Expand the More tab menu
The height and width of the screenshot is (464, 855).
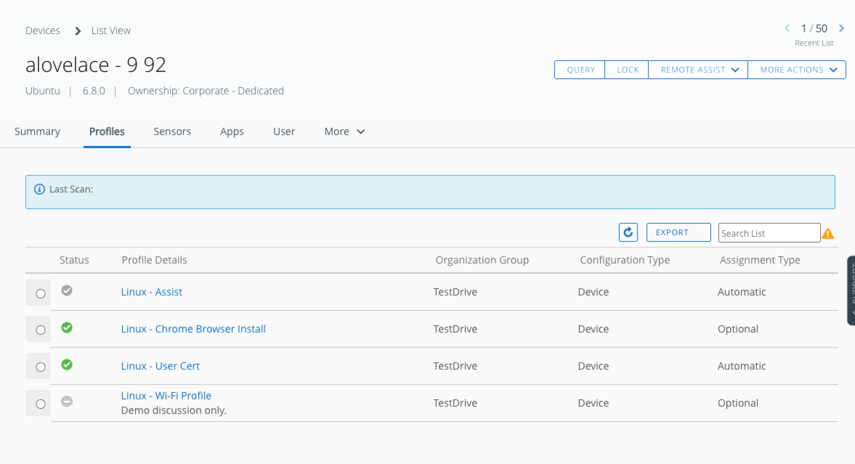click(344, 132)
